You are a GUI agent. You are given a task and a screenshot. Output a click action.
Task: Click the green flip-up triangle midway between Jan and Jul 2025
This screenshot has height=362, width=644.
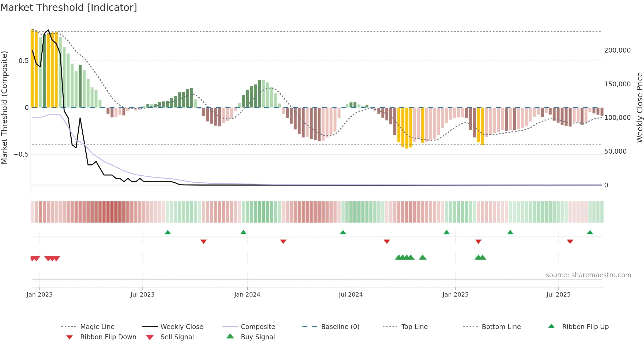tap(510, 232)
